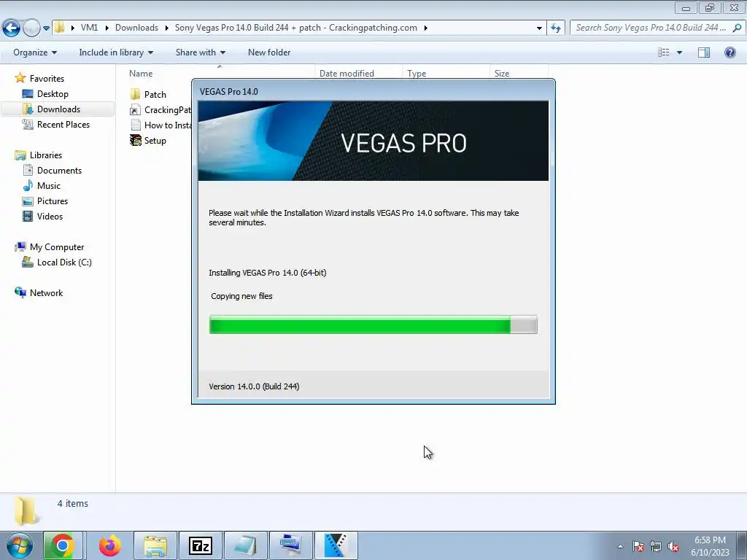The image size is (747, 560).
Task: Click the Explorer Back navigation button
Action: pos(12,28)
